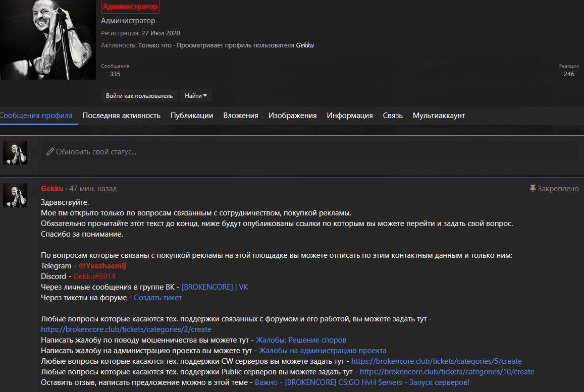Open tickets/categories/10/create URL
Viewport: 584px width, 392px height.
pyautogui.click(x=447, y=371)
